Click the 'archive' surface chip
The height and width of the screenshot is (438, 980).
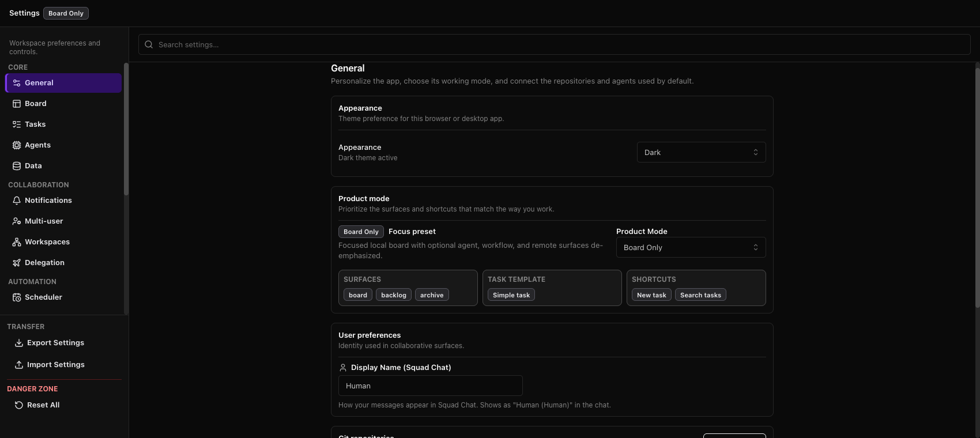pyautogui.click(x=432, y=295)
